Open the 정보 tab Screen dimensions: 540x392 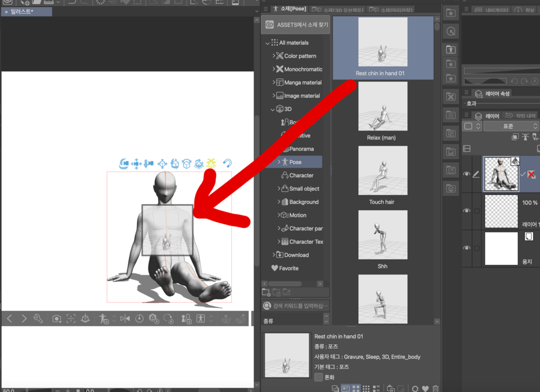(x=525, y=10)
